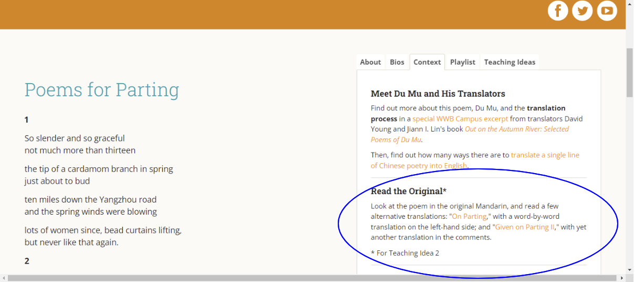Viewport: 644px width, 282px height.
Task: Open the Twitter profile icon
Action: pos(582,11)
